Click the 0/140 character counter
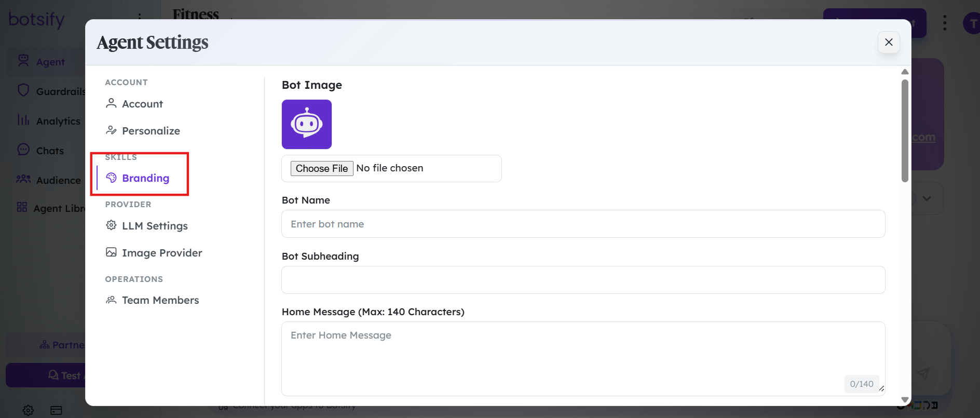 point(862,384)
